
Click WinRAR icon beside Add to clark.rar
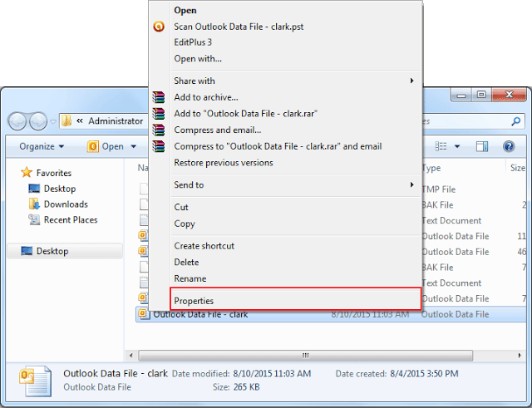point(159,114)
